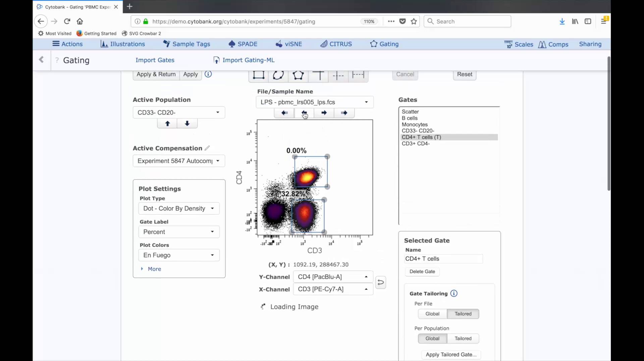Expand More plot settings

point(154,269)
